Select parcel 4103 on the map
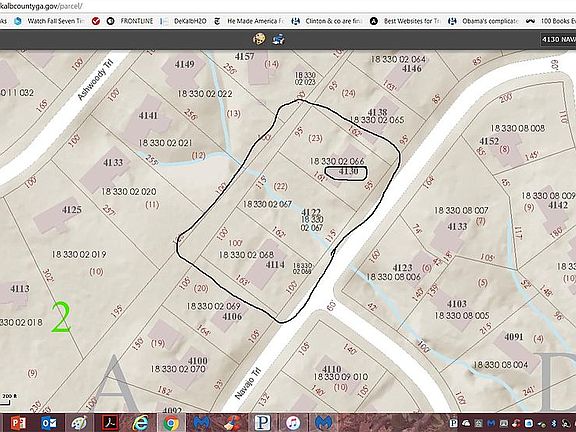576x432 pixels. 457,304
